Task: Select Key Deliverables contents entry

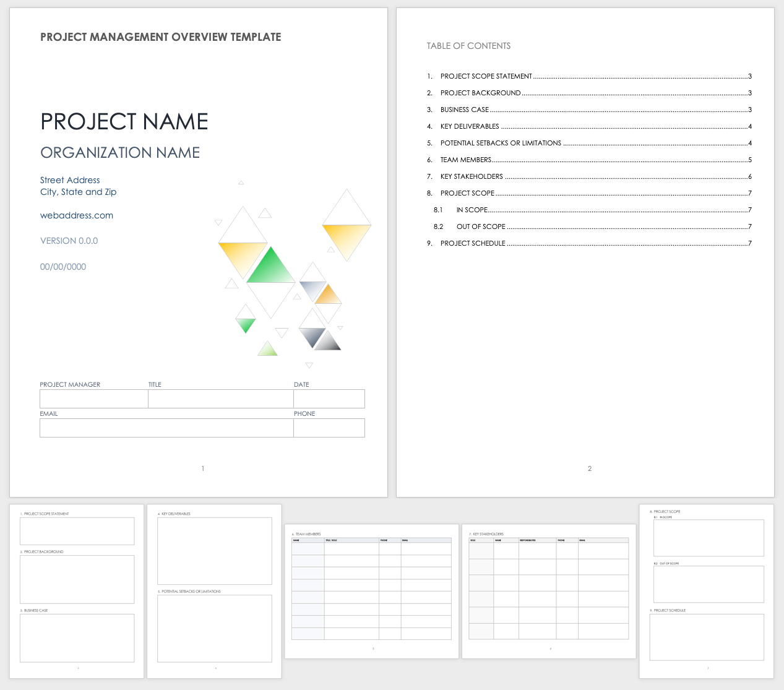Action: (x=469, y=126)
